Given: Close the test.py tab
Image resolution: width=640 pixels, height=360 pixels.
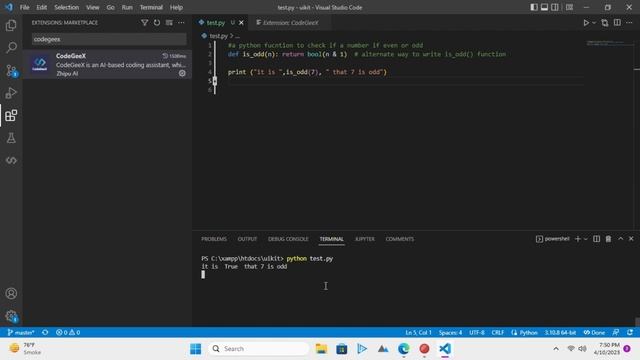Looking at the screenshot, I should [241, 23].
